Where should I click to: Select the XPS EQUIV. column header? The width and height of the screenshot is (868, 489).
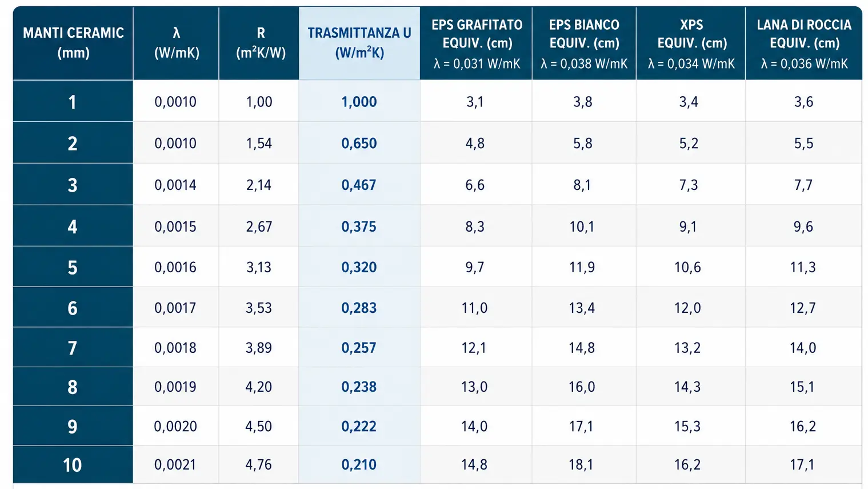691,43
